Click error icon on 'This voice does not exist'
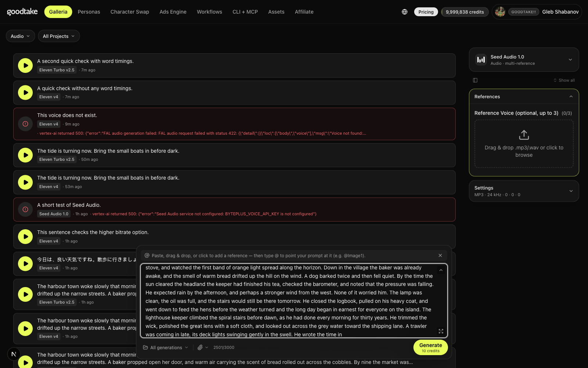Viewport: 588px width, 368px height. (25, 124)
